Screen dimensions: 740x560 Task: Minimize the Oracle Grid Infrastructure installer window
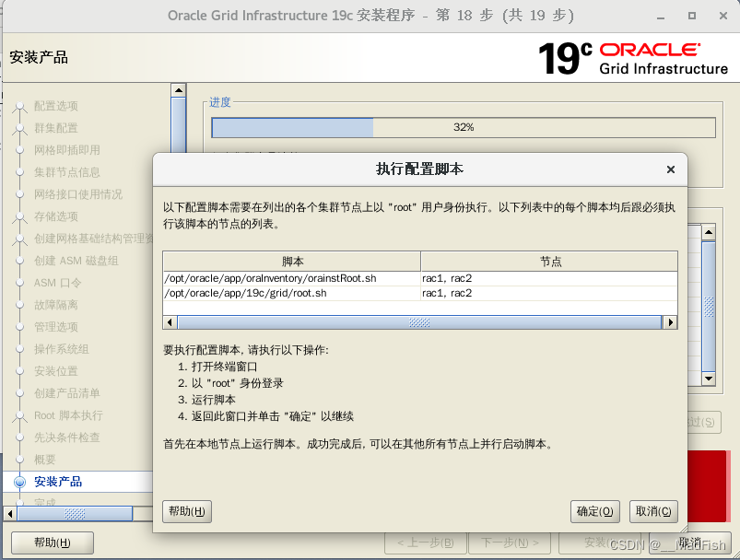point(661,16)
